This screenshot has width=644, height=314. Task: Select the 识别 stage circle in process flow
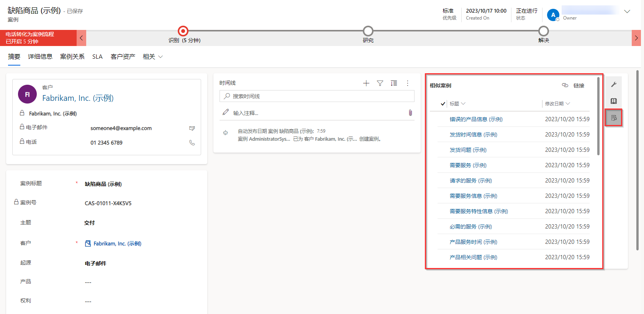point(183,31)
